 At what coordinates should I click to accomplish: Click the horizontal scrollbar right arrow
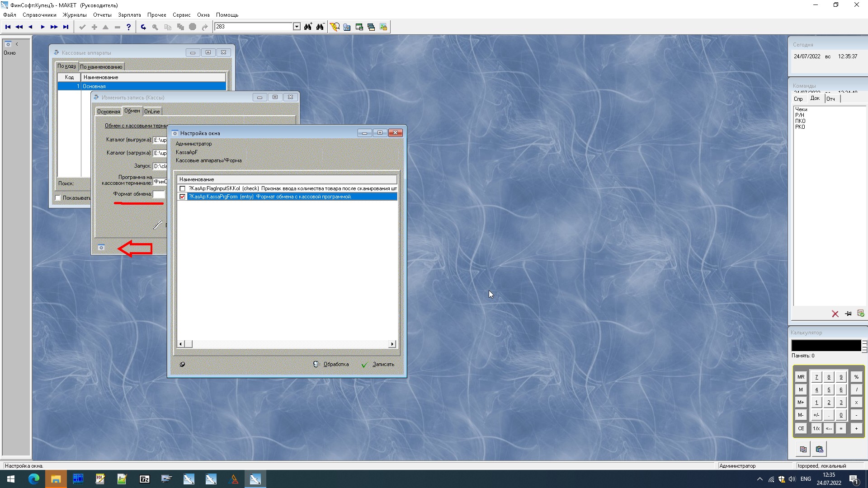pos(392,344)
